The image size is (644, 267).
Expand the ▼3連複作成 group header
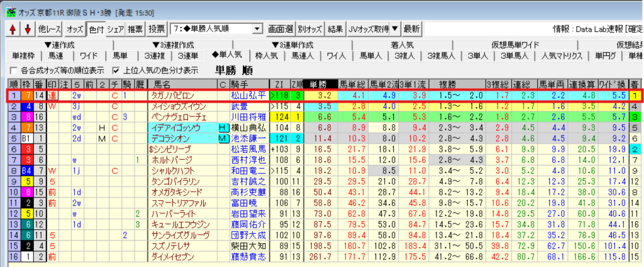[174, 45]
